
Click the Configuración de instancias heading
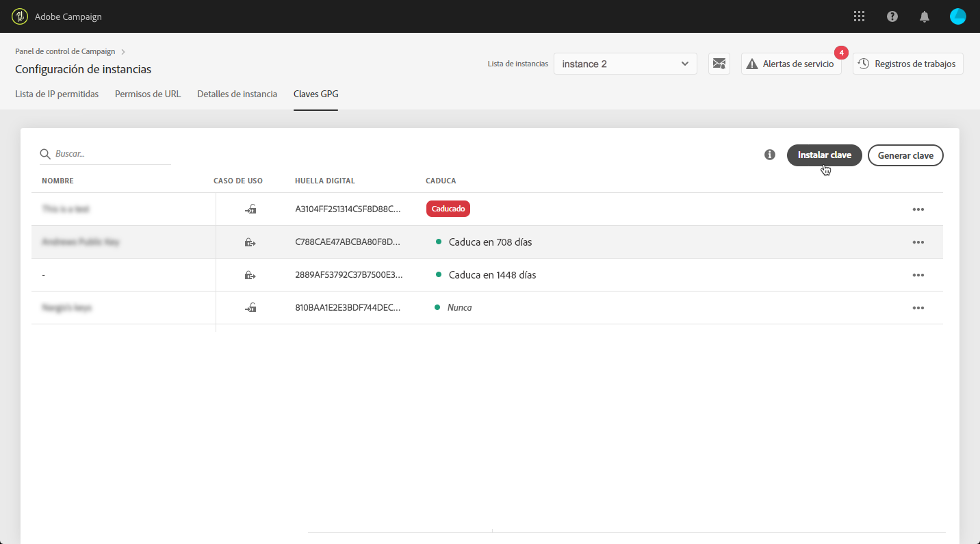(83, 69)
